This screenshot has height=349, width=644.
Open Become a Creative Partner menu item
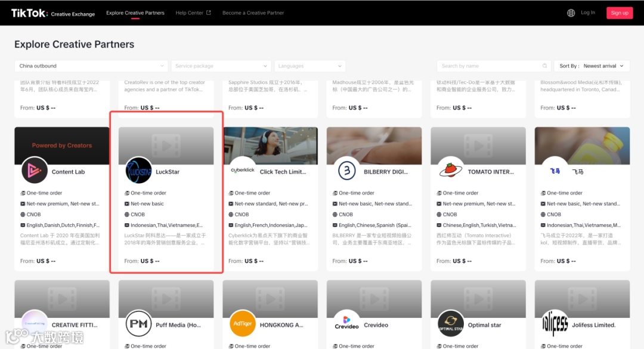(x=253, y=13)
